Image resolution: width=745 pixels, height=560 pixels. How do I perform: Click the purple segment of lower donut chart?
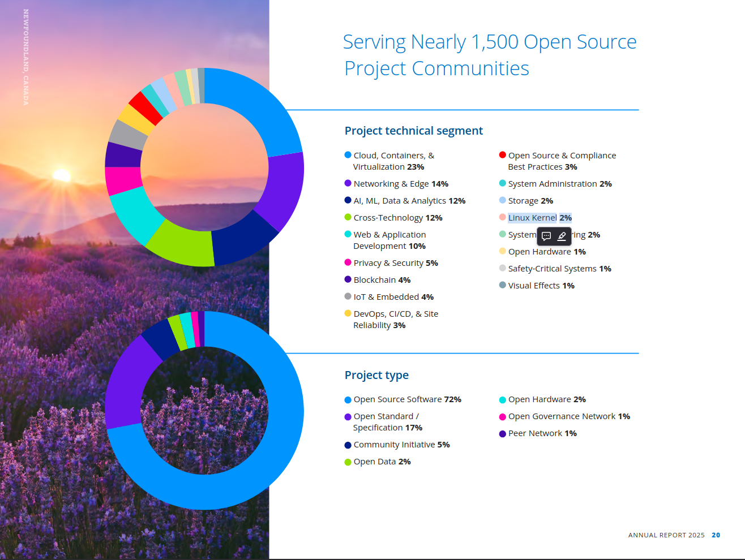point(126,384)
